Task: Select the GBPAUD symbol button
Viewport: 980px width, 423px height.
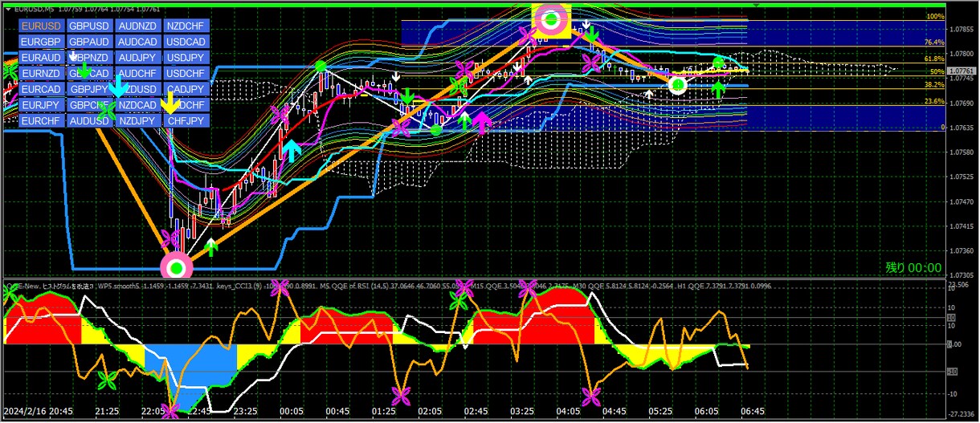Action: [x=89, y=42]
